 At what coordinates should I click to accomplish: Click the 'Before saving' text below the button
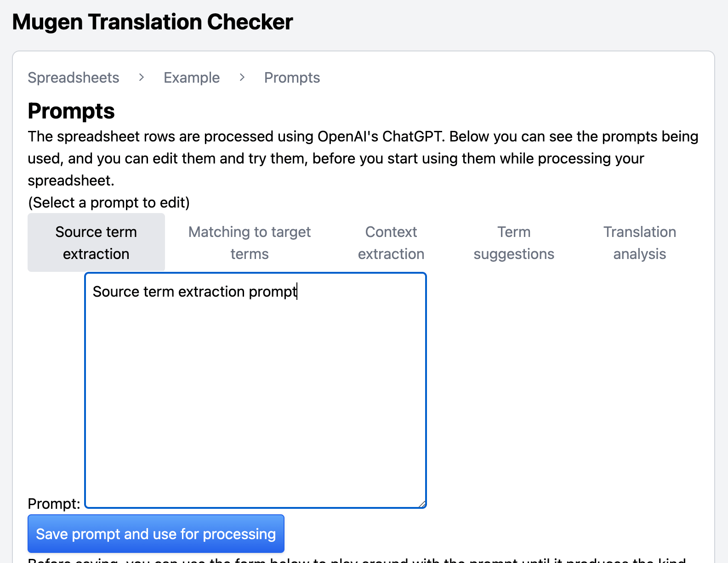(357, 560)
